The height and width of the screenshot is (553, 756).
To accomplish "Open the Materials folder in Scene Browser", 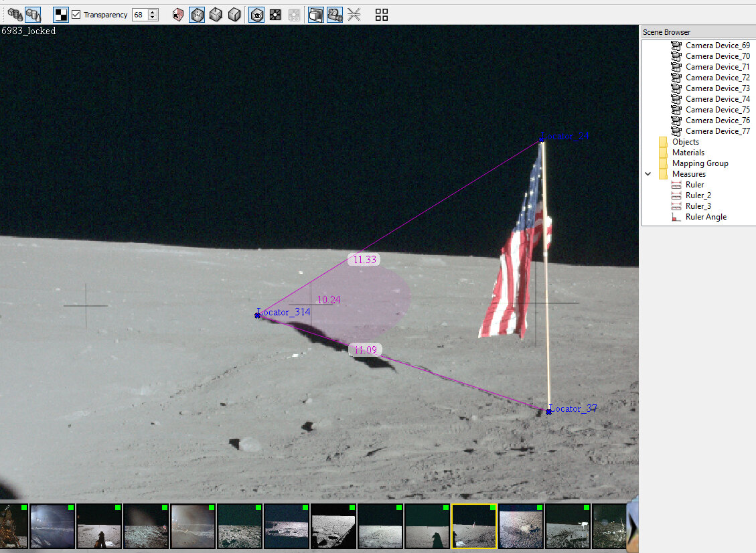I will click(x=688, y=153).
